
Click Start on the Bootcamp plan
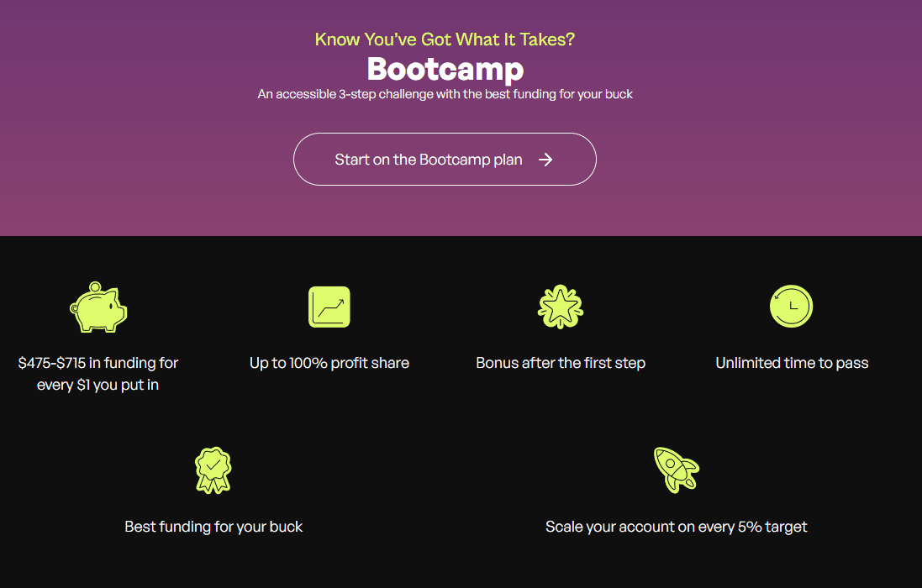[445, 159]
